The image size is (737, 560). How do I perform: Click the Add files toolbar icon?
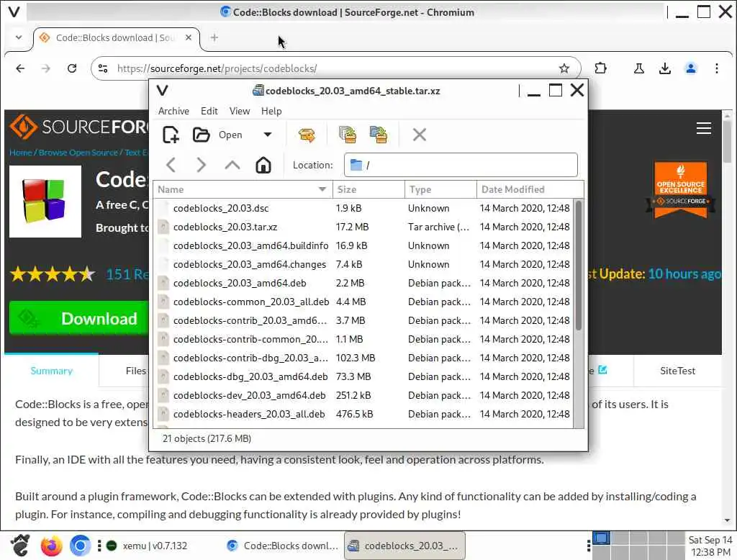[348, 135]
